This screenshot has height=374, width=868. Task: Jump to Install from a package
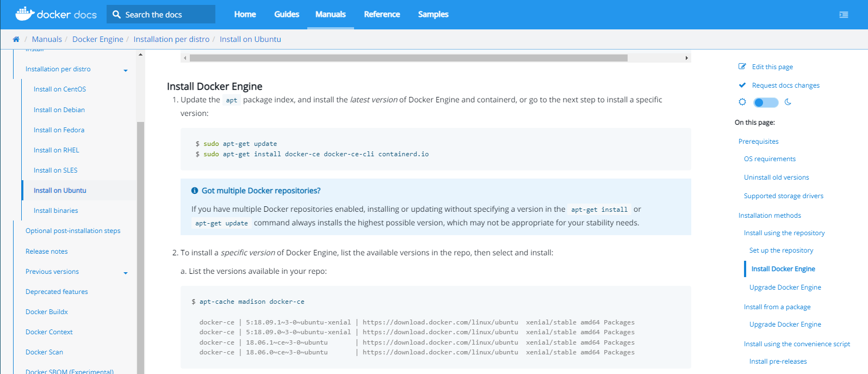777,307
